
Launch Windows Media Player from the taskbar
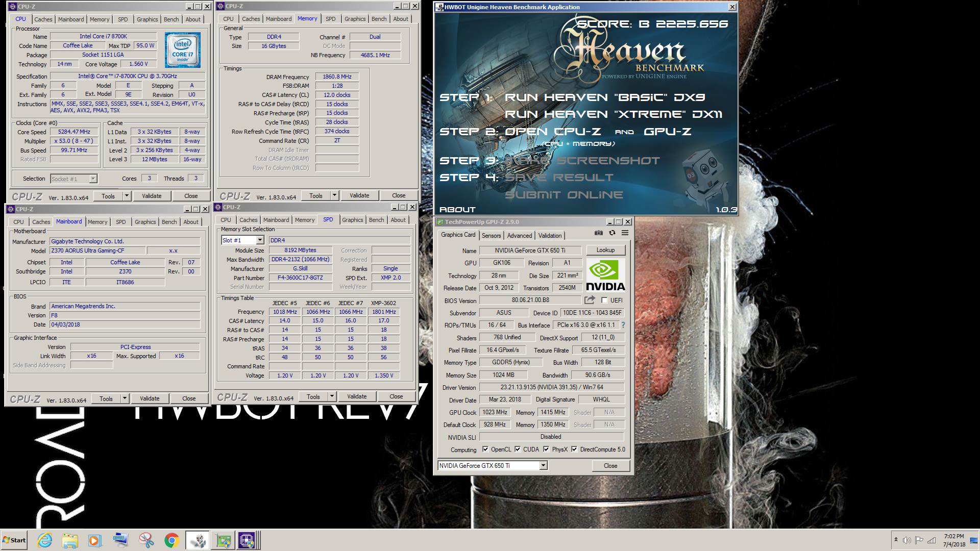(95, 540)
